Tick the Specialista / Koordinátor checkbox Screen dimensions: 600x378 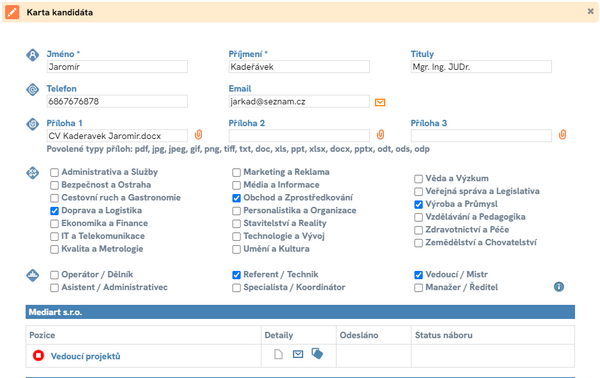tap(236, 288)
